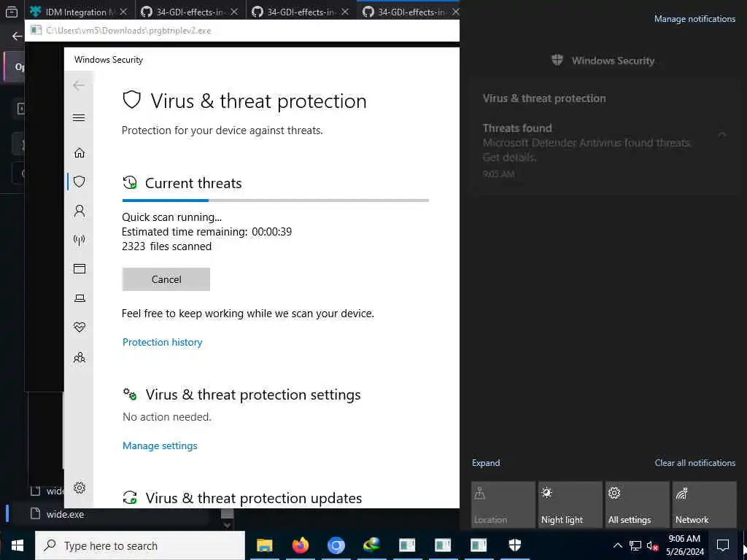The image size is (747, 560).
Task: Open Device security laptop icon in sidebar
Action: (x=79, y=298)
